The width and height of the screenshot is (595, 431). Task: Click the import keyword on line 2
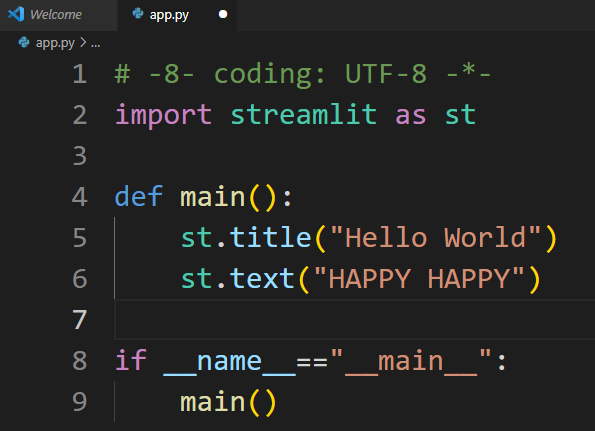(x=163, y=115)
